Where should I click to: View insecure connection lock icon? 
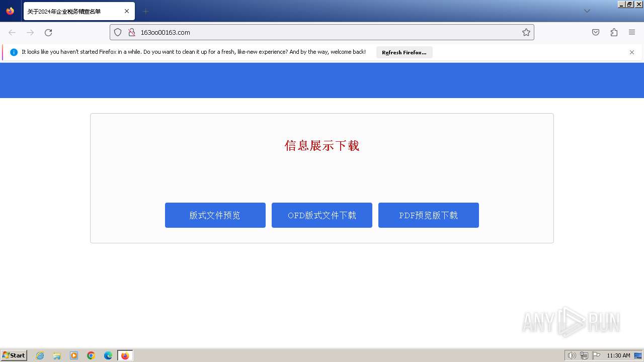[132, 32]
